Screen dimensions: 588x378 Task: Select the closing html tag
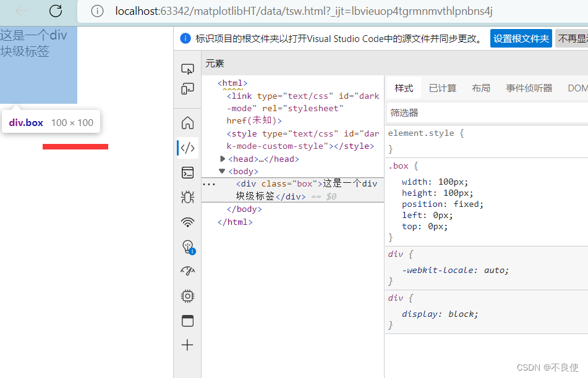pyautogui.click(x=235, y=222)
